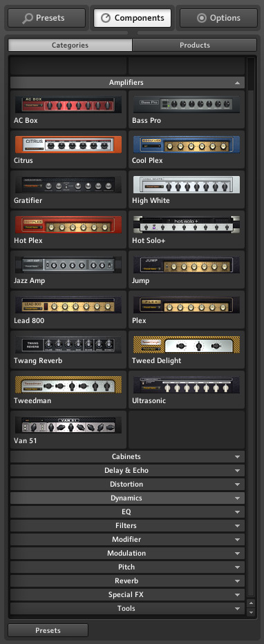
Task: Choose the Tweedman amplifier image
Action: (68, 385)
